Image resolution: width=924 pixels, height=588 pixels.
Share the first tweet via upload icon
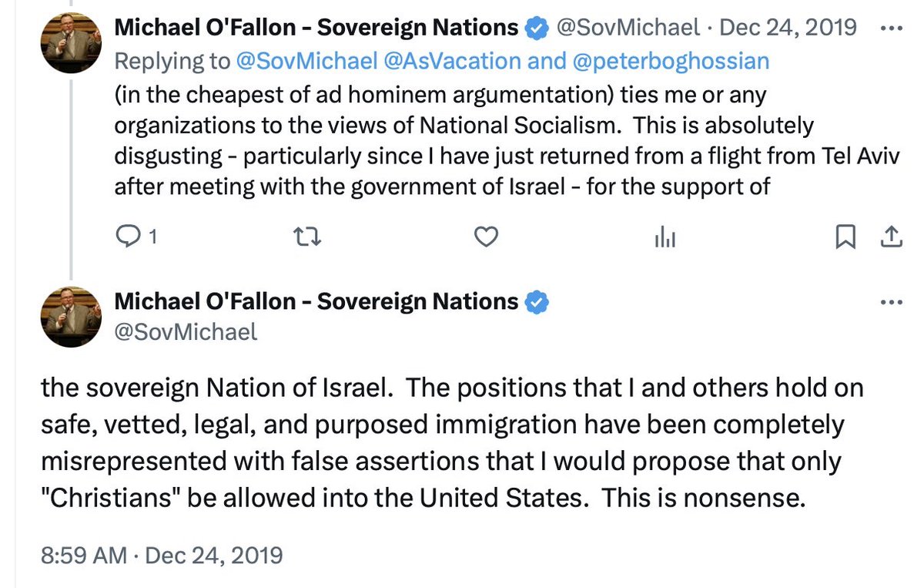pyautogui.click(x=890, y=238)
